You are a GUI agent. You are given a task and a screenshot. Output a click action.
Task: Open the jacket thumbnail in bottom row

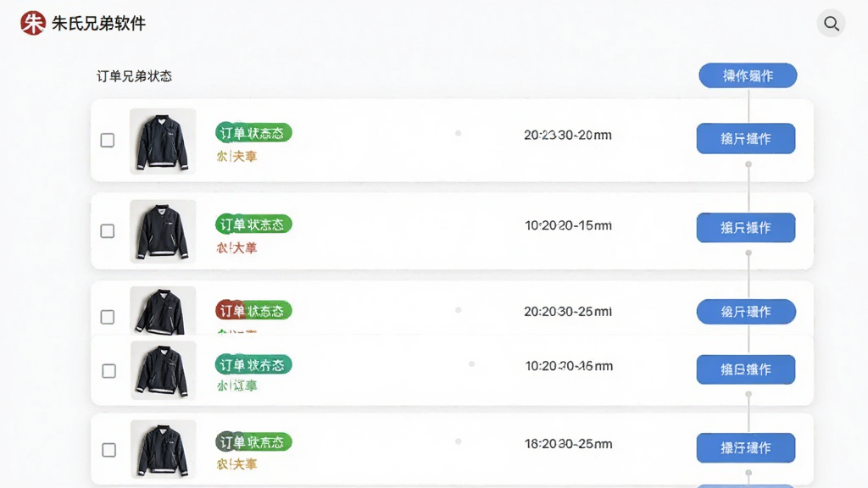(164, 449)
